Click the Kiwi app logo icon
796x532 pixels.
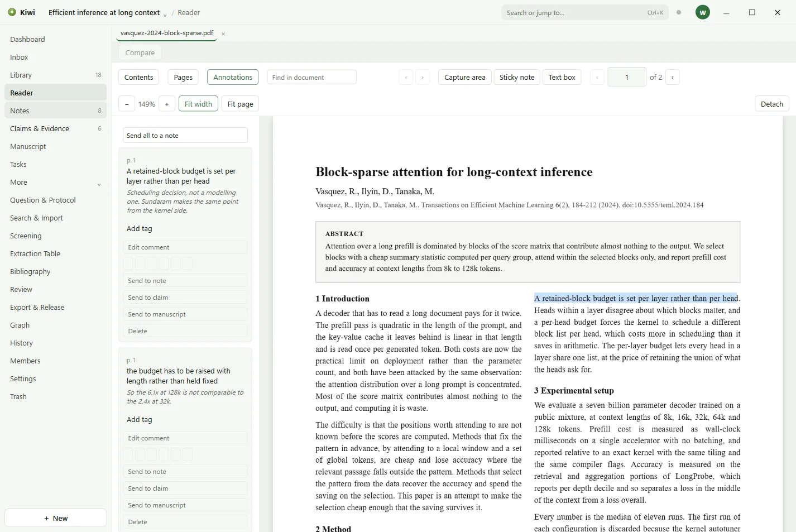point(12,12)
